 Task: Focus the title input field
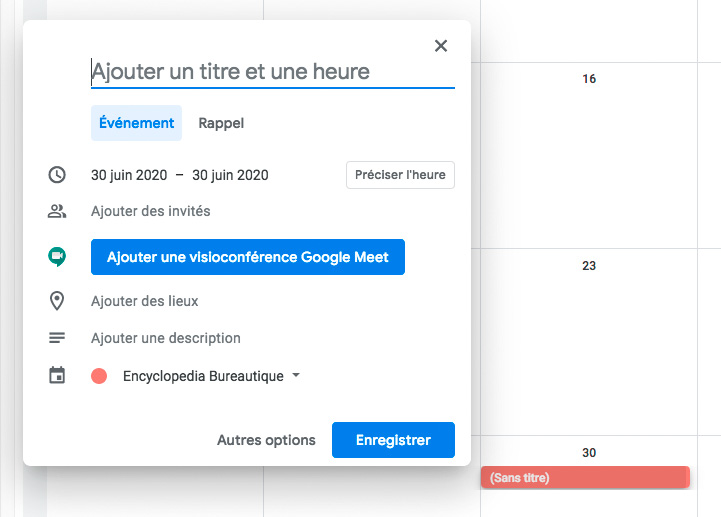pyautogui.click(x=273, y=72)
